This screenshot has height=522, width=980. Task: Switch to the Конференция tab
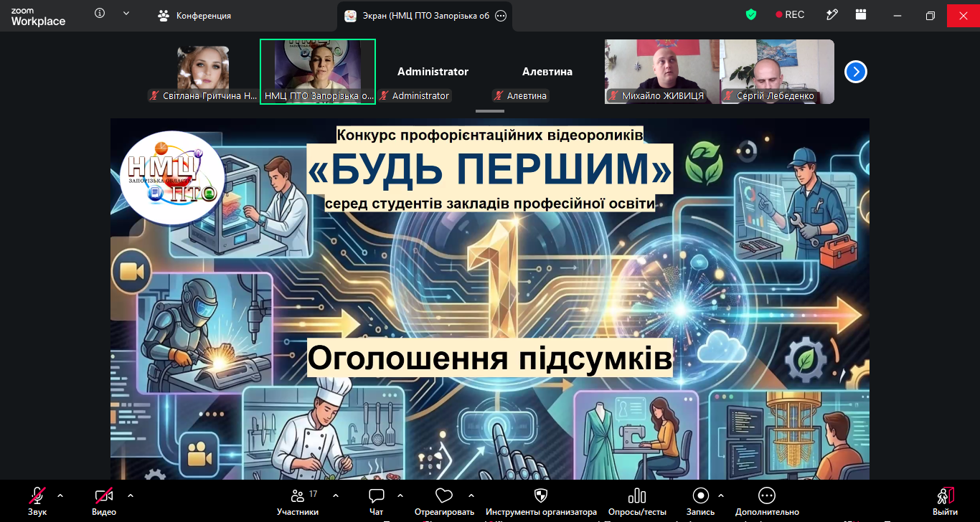tap(195, 15)
